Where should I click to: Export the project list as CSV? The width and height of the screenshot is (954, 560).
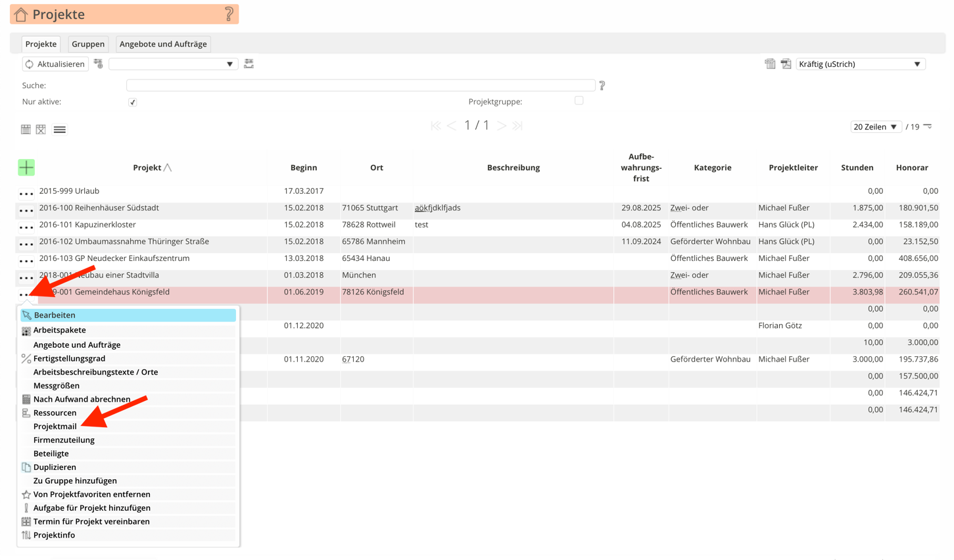click(770, 64)
